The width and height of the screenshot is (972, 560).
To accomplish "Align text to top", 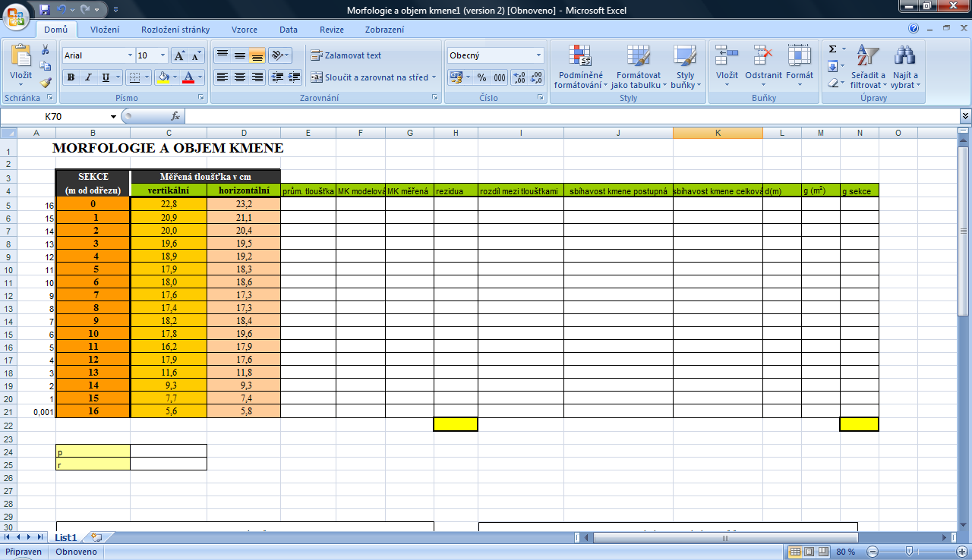I will pyautogui.click(x=222, y=55).
